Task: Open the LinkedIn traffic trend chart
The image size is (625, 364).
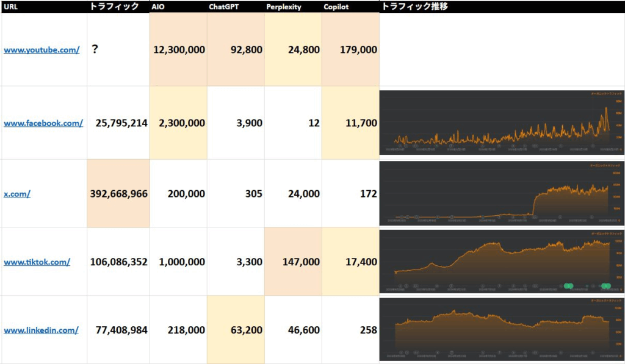Action: (x=502, y=330)
